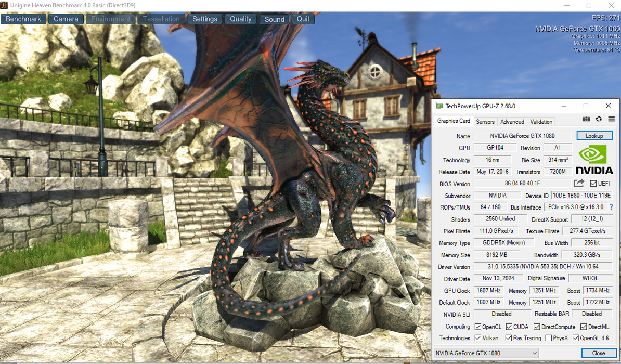Open the Environment menu in Heaven
This screenshot has width=621, height=364.
tap(110, 19)
